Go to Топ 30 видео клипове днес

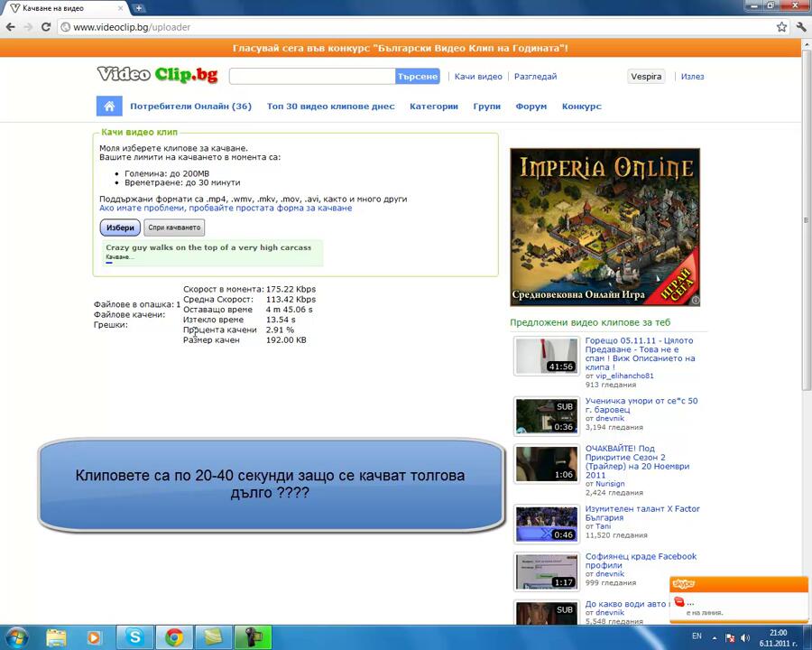coord(330,107)
